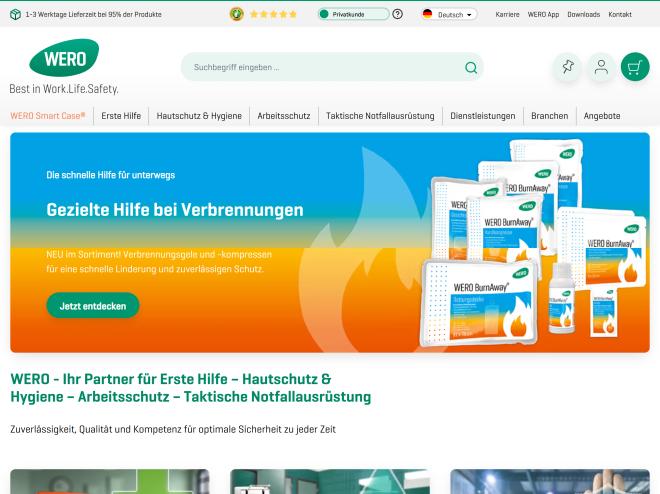Click the Zuverlässigkeit, Qualität und Kompetenz text

pyautogui.click(x=173, y=429)
